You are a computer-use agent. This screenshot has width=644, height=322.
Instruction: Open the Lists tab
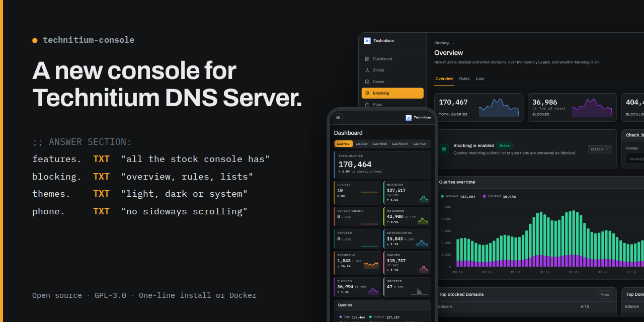coord(480,78)
